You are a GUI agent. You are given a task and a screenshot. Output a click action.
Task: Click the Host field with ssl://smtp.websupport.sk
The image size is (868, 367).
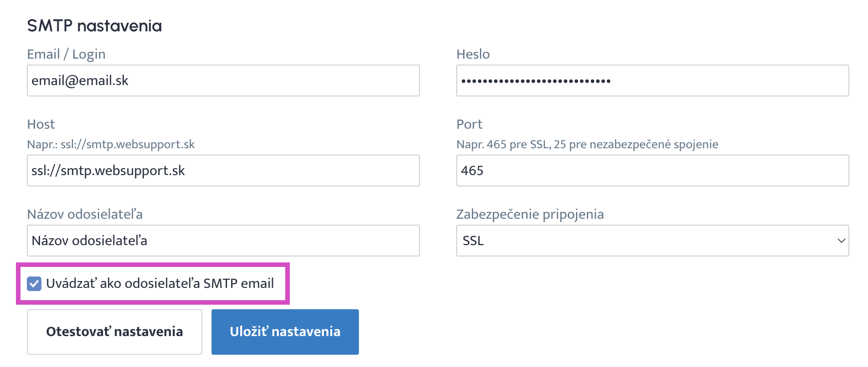tap(223, 171)
